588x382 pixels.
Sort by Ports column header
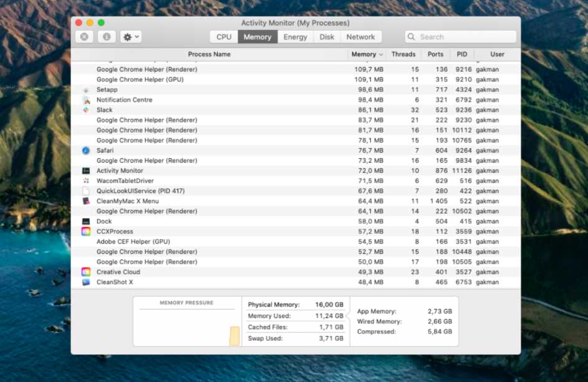click(436, 54)
